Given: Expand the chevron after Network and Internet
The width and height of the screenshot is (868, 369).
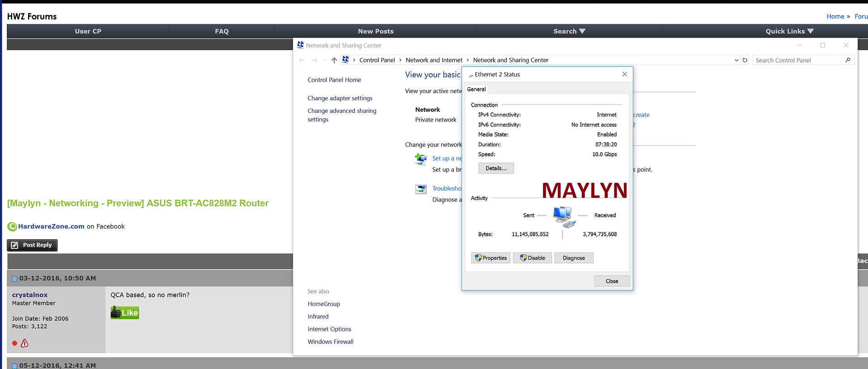Looking at the screenshot, I should (467, 60).
